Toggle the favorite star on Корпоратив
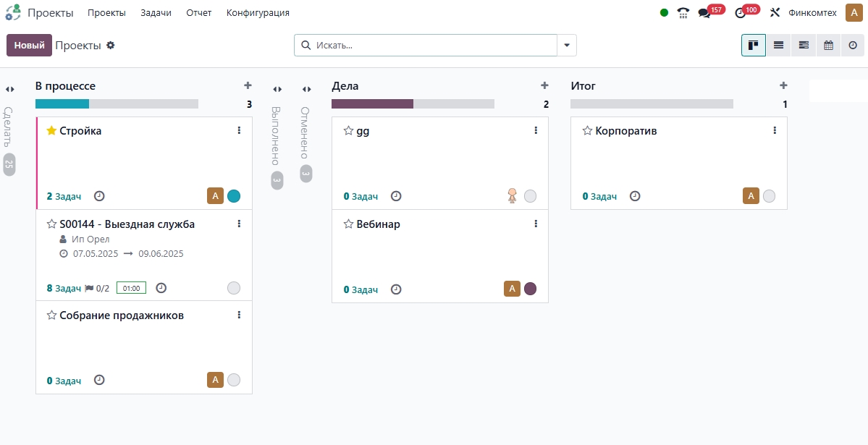The image size is (868, 445). point(587,131)
